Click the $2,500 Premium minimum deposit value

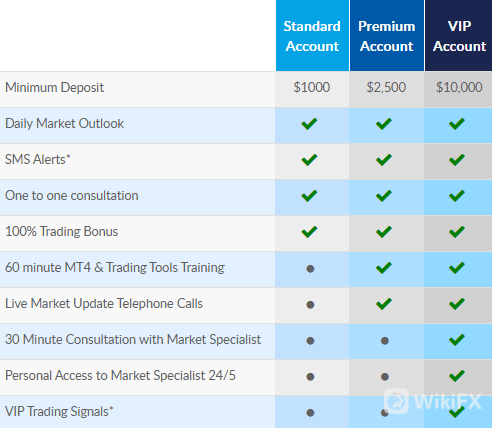(386, 87)
